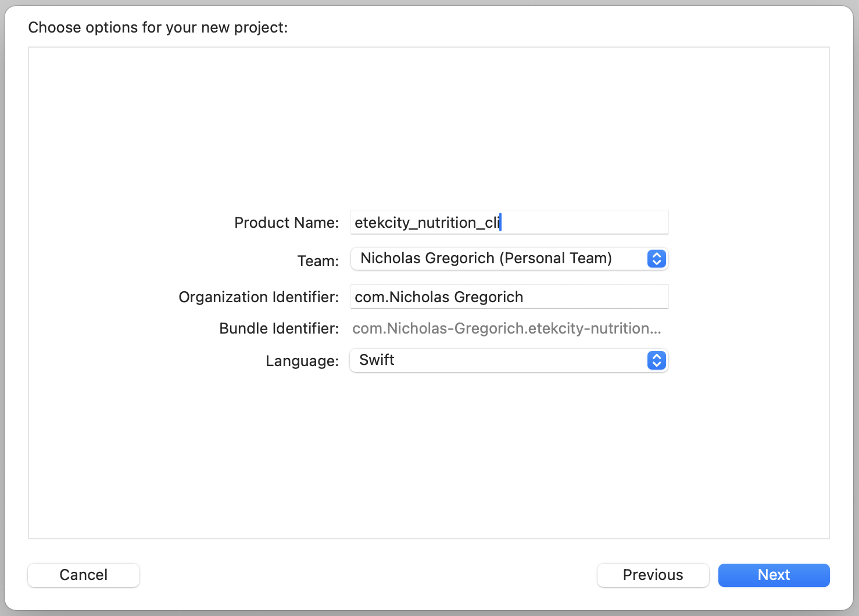Click the "Product Name:" label
This screenshot has width=859, height=616.
tap(287, 223)
